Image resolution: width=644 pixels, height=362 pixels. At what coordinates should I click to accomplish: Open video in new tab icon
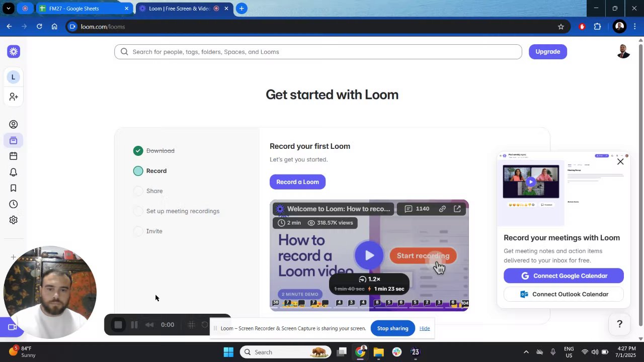pos(457,209)
